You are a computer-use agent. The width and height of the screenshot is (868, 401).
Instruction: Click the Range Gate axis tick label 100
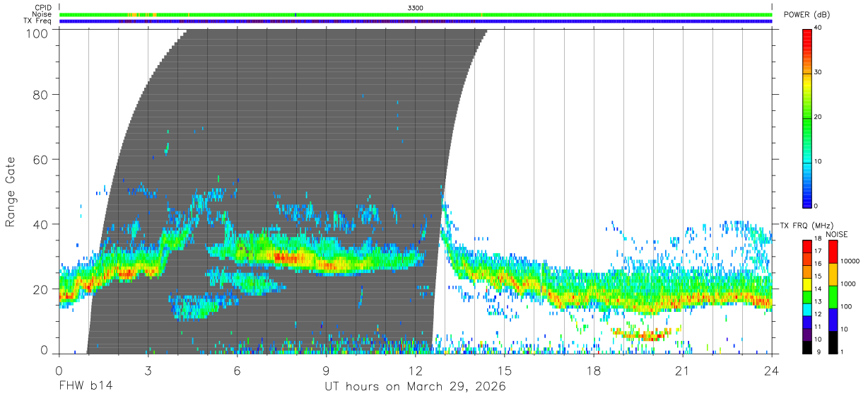tap(37, 33)
